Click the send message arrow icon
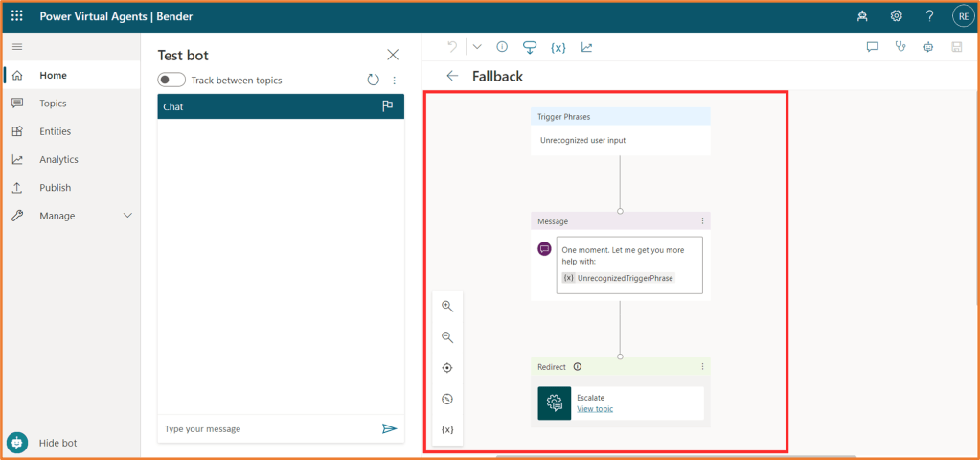The image size is (980, 460). point(389,429)
